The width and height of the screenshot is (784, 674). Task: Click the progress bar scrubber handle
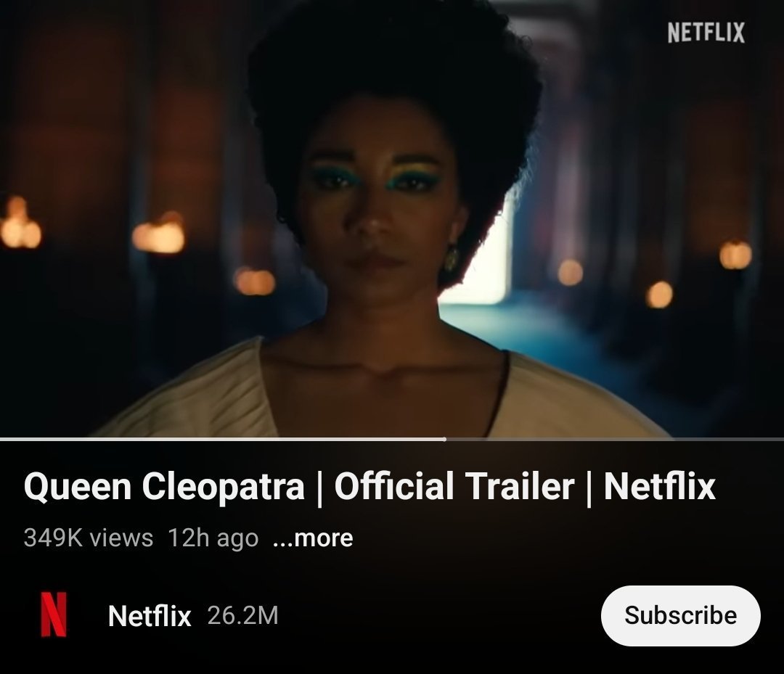(x=444, y=439)
